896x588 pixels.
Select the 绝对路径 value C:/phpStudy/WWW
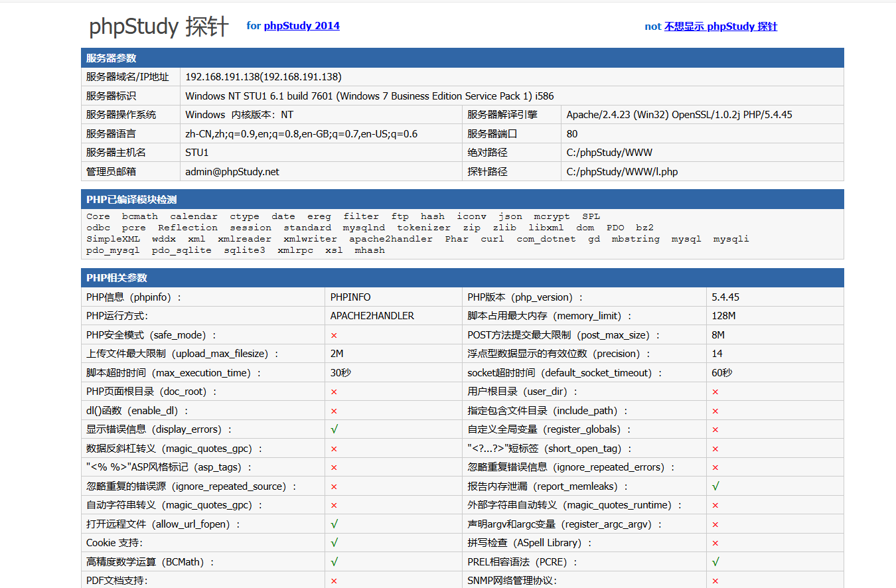point(609,153)
